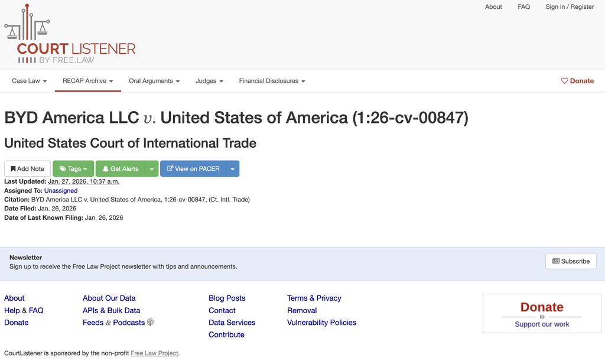Open the Free Law Project link

tap(154, 353)
